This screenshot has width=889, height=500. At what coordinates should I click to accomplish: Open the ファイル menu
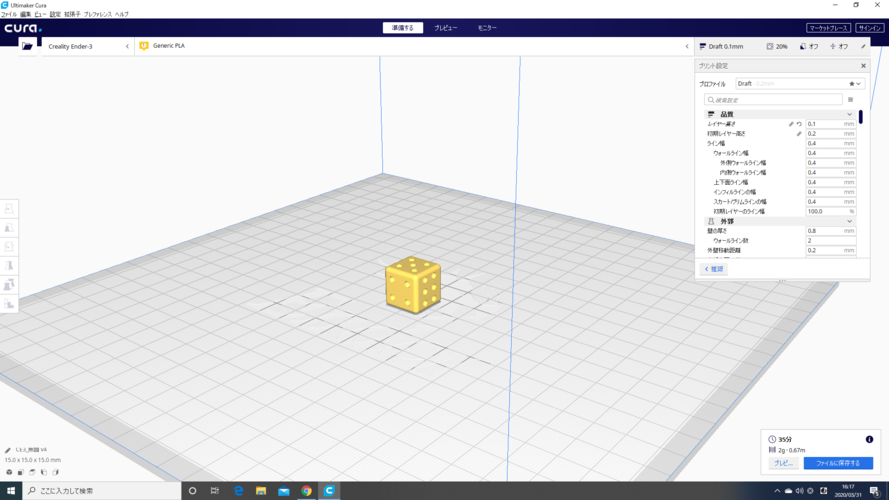[9, 14]
